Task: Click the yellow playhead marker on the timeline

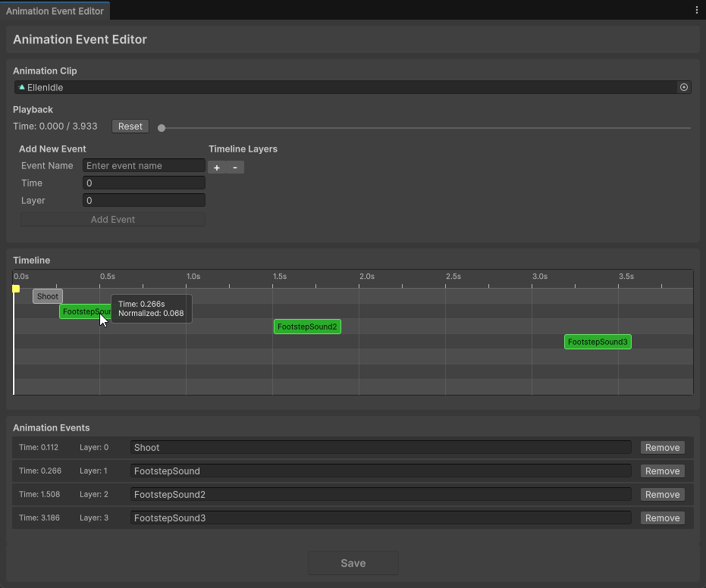Action: pos(15,289)
